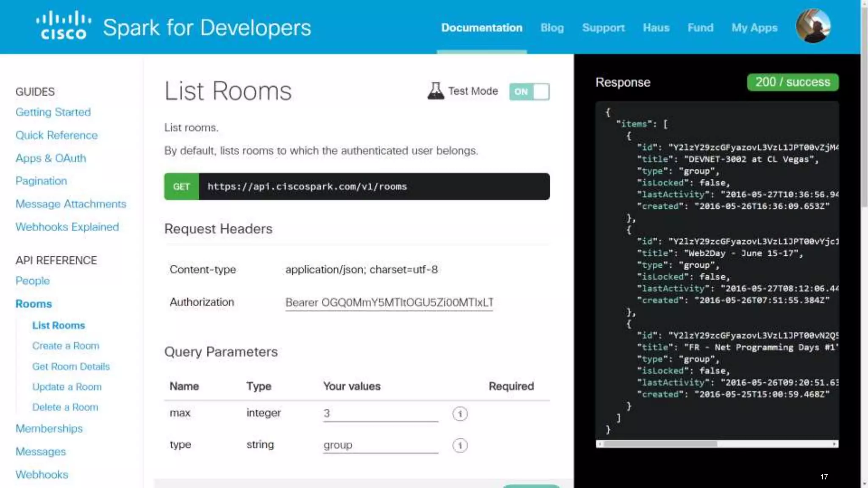
Task: Click the Authorization Bearer token field
Action: click(389, 302)
